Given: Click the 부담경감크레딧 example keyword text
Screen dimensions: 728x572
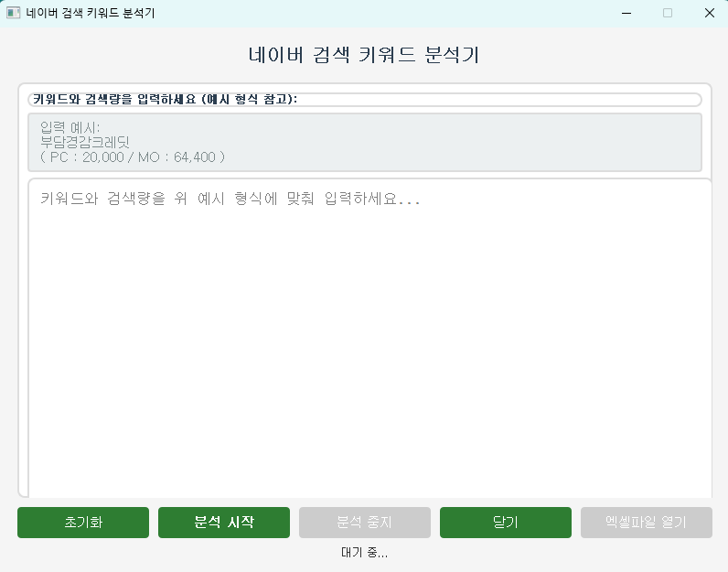Looking at the screenshot, I should click(x=85, y=142).
